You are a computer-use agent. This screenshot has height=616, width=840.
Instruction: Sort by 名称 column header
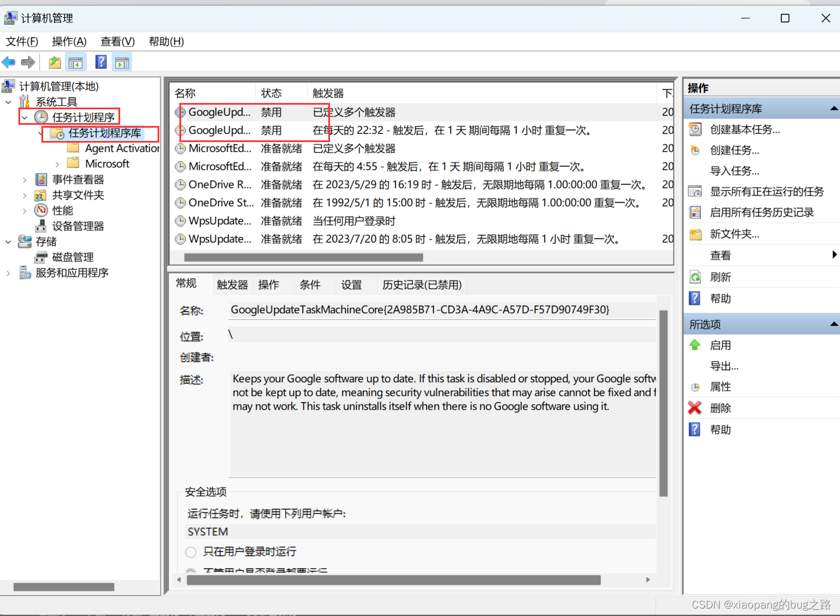click(213, 93)
